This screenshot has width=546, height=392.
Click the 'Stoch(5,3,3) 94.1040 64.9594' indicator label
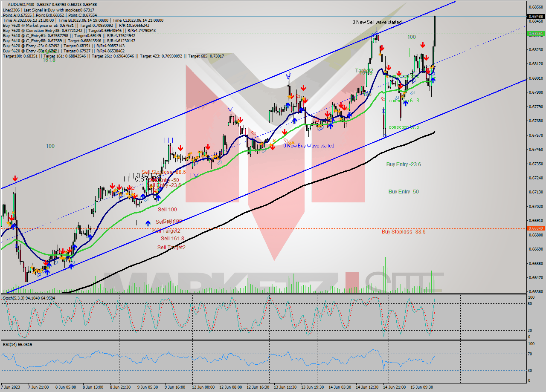pyautogui.click(x=29, y=298)
